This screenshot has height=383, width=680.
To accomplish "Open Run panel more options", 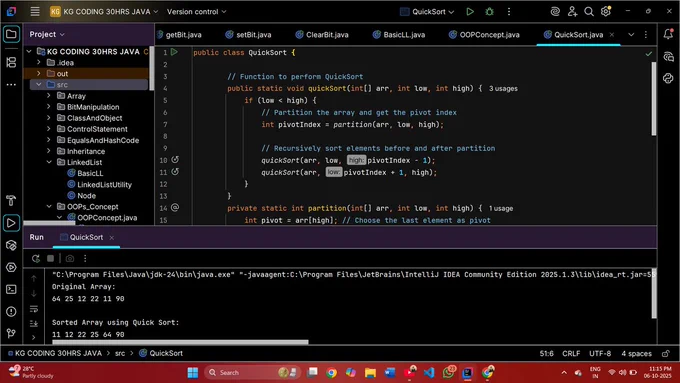I will 85,259.
